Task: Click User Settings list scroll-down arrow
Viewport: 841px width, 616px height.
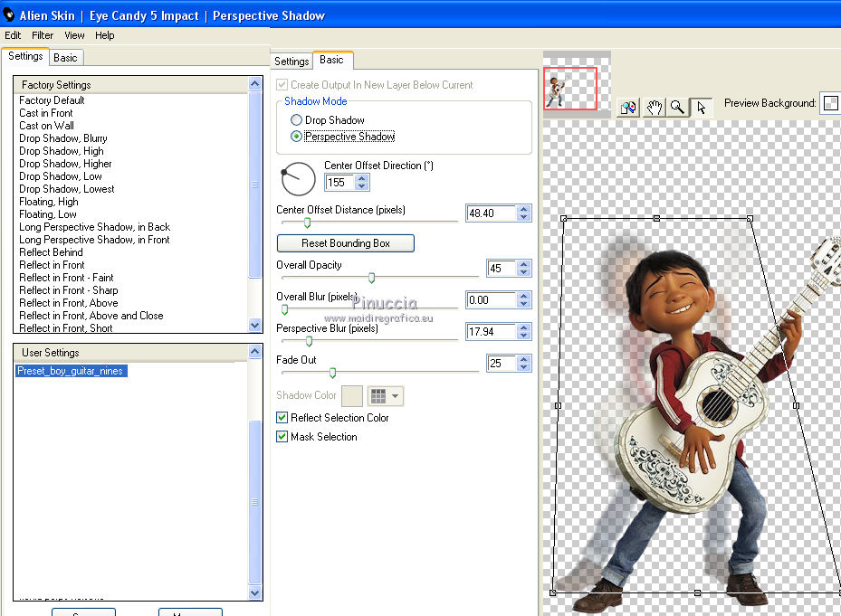Action: point(254,593)
